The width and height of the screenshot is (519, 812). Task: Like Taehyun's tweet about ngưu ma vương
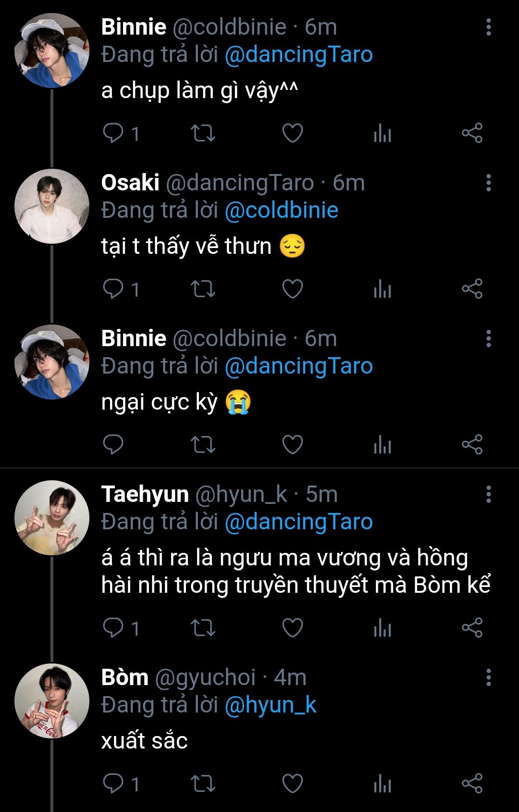click(x=292, y=628)
